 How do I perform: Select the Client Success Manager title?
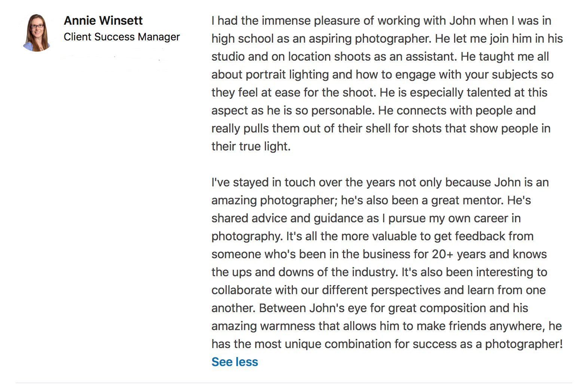click(122, 37)
